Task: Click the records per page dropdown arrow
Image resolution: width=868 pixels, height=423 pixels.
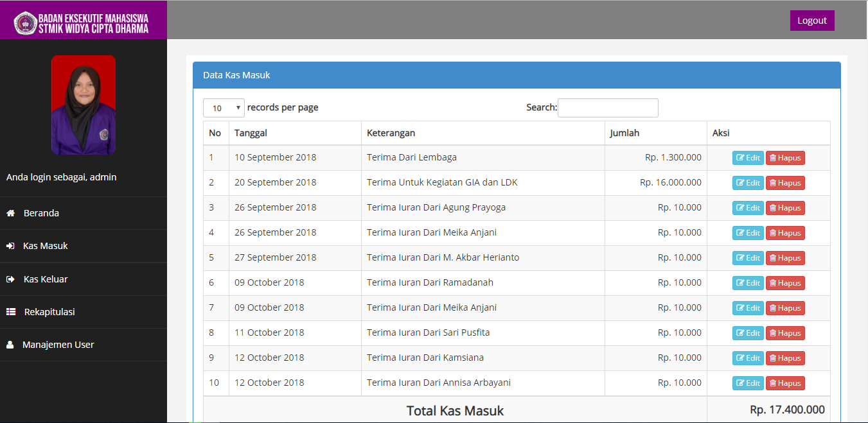Action: click(x=237, y=107)
